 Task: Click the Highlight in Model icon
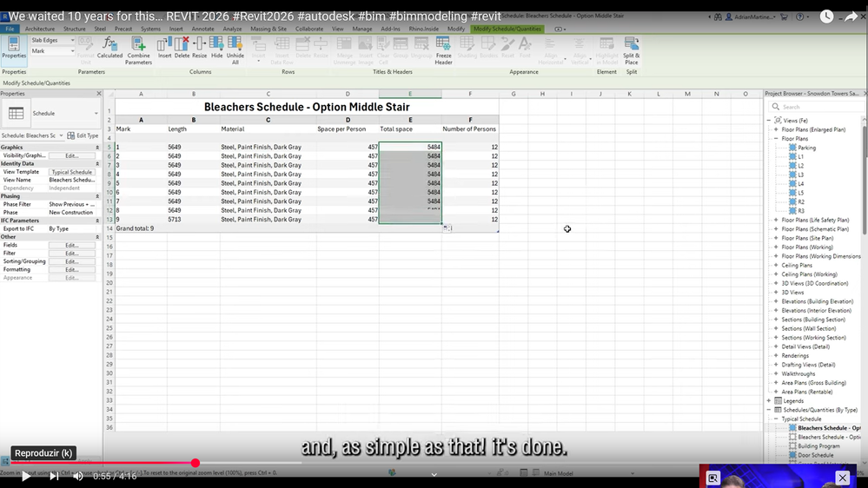(x=606, y=50)
